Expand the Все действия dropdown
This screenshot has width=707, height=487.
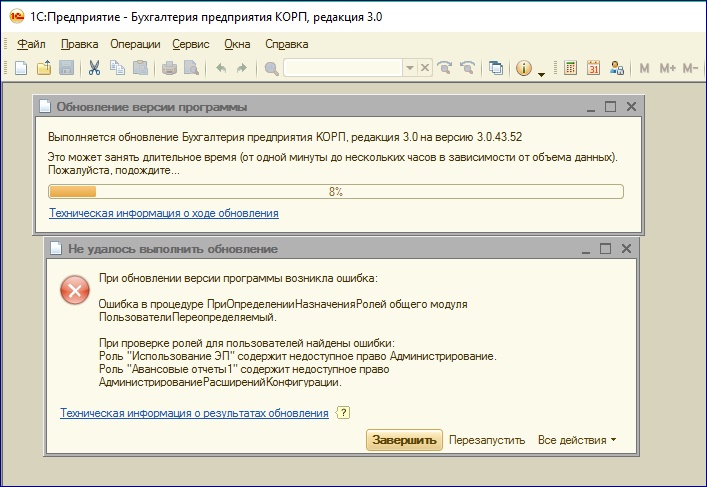tap(577, 440)
